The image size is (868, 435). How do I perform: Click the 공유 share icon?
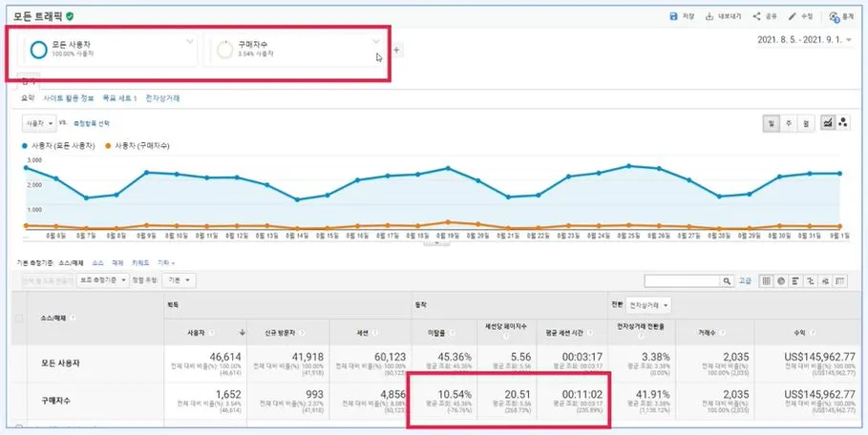[x=756, y=16]
